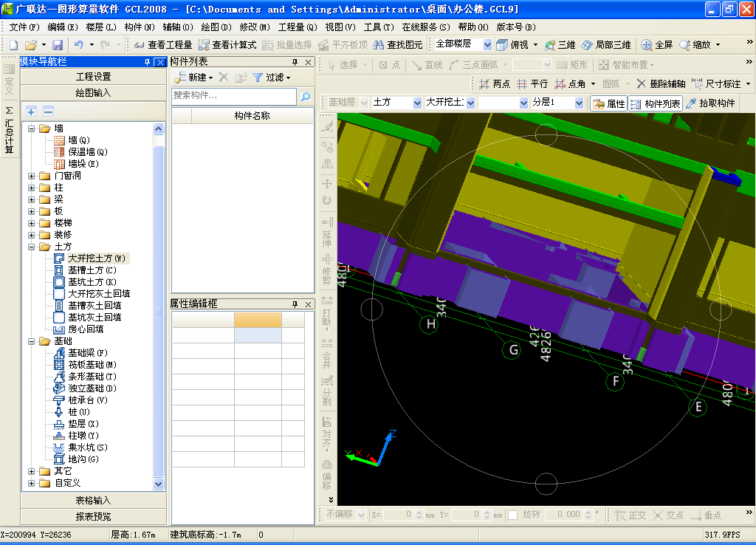The image size is (756, 545).
Task: Toggle the 旋转 checkbox
Action: [513, 515]
